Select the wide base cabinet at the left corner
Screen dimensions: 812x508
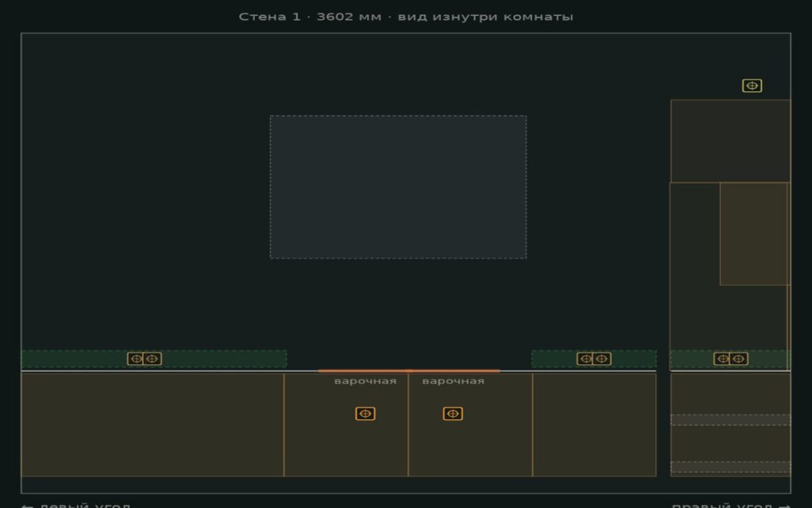152,425
